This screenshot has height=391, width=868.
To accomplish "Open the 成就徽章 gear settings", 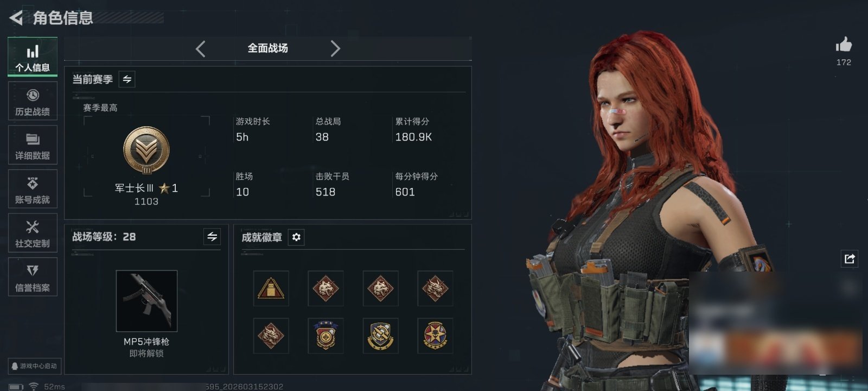I will (296, 237).
